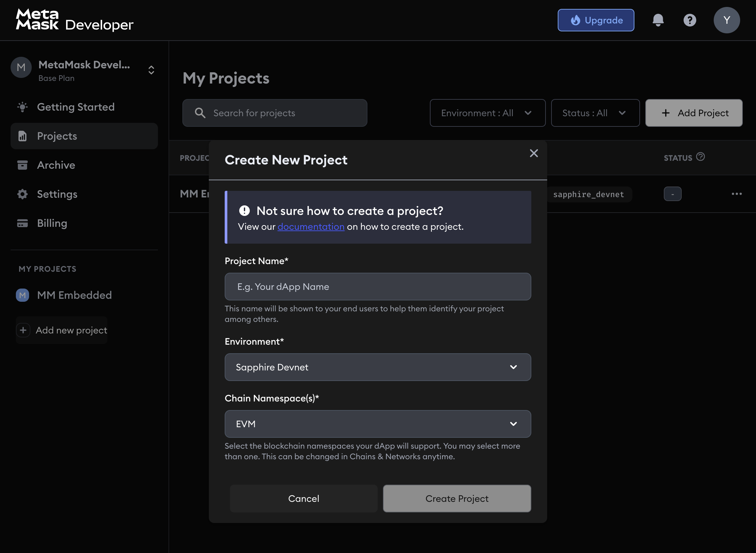Click the STATUS column help icon
The height and width of the screenshot is (553, 756).
click(700, 157)
